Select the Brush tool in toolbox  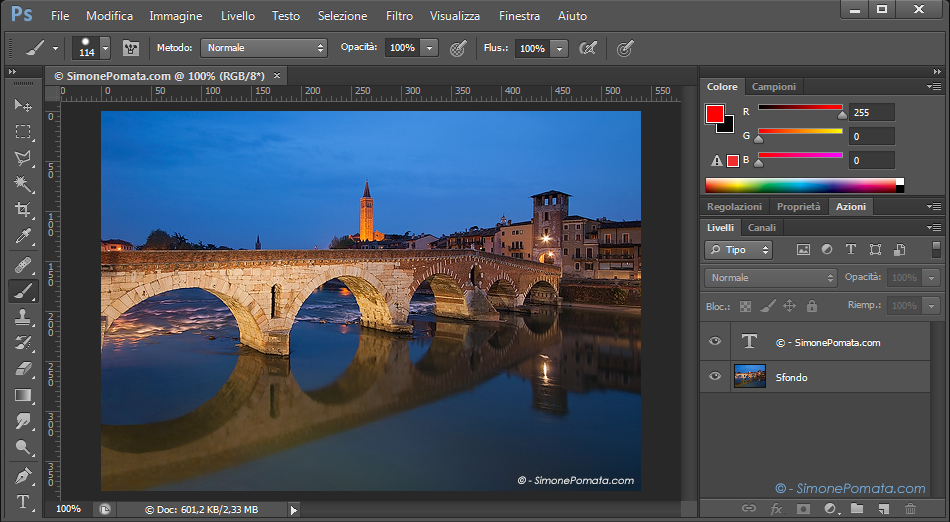click(23, 291)
